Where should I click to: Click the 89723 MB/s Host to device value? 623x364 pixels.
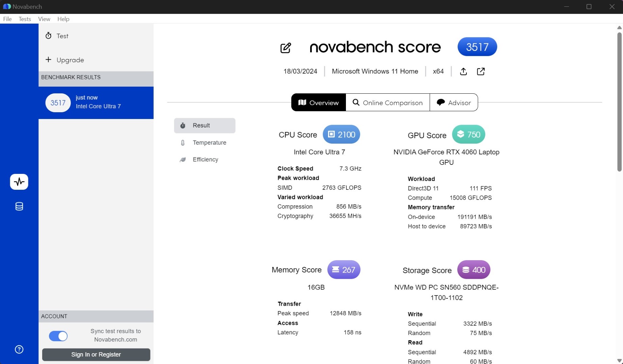[x=476, y=226]
